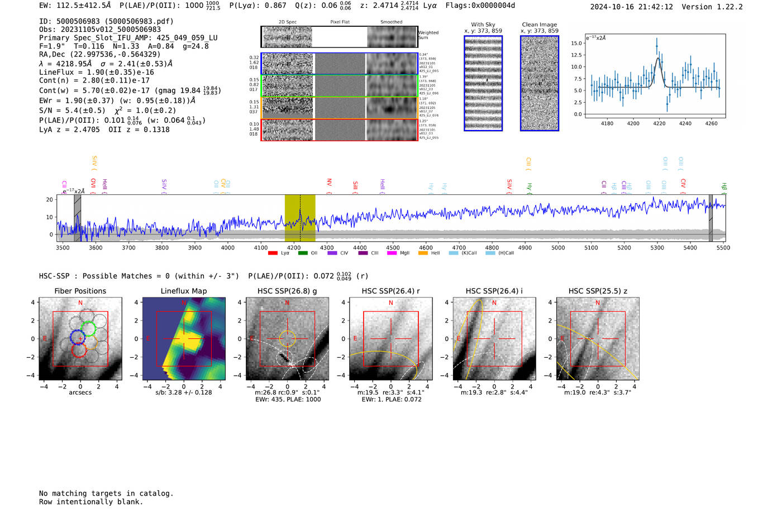Select the (K)CaII legend entry
This screenshot has width=782, height=532.
[x=463, y=253]
